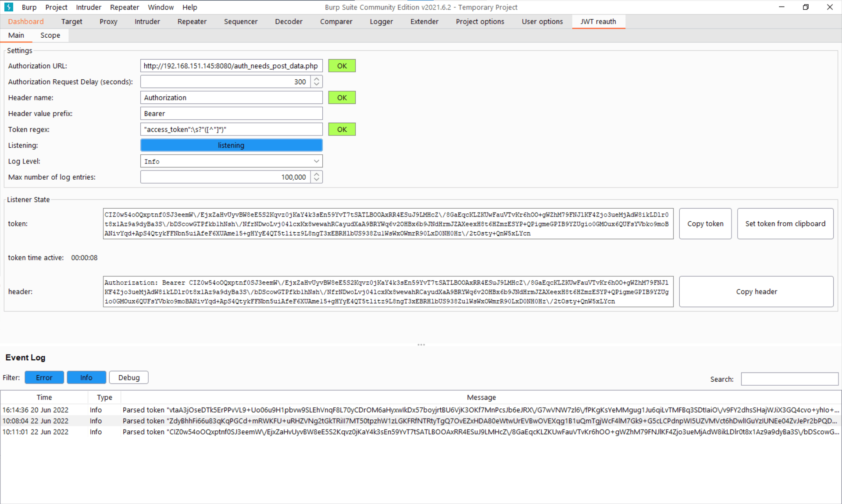The image size is (842, 504).
Task: Click the Copy header button
Action: [756, 291]
